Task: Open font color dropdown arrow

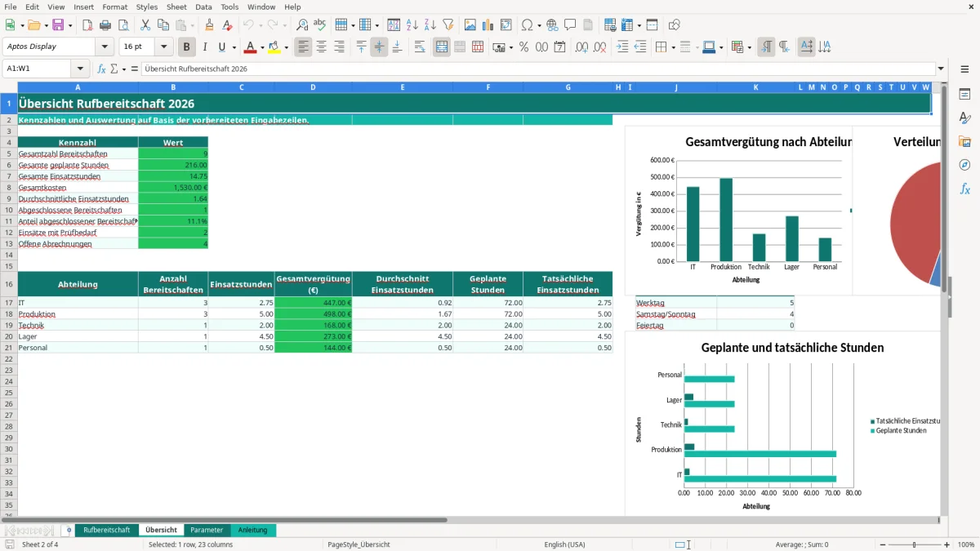Action: click(261, 47)
